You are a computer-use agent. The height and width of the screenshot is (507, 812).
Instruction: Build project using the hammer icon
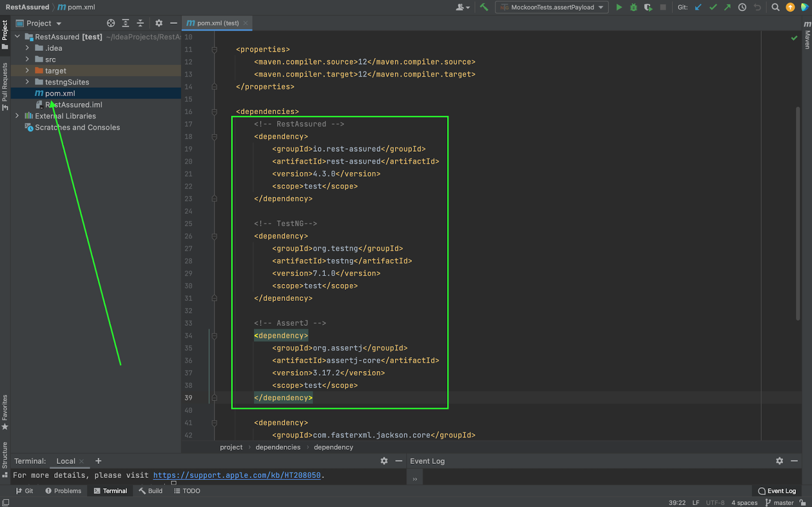[484, 7]
